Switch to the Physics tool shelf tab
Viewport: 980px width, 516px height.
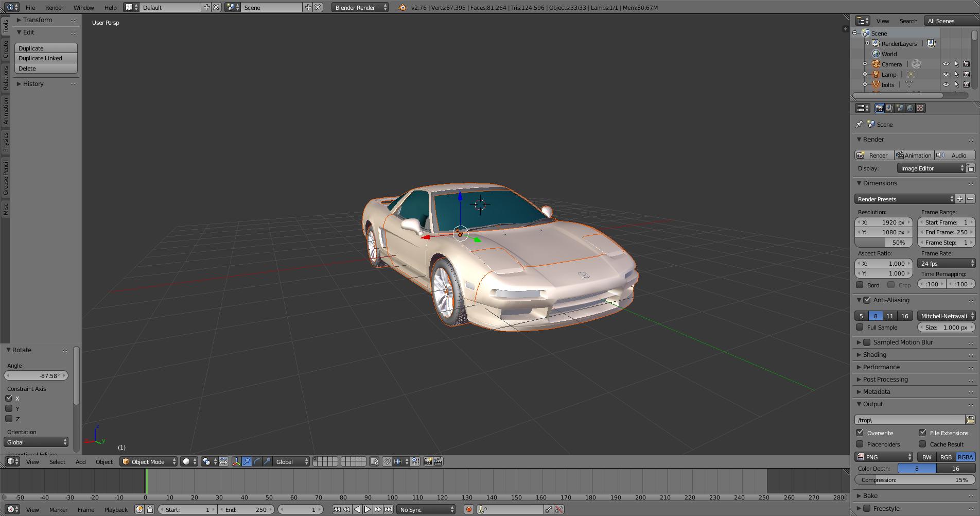click(x=6, y=142)
